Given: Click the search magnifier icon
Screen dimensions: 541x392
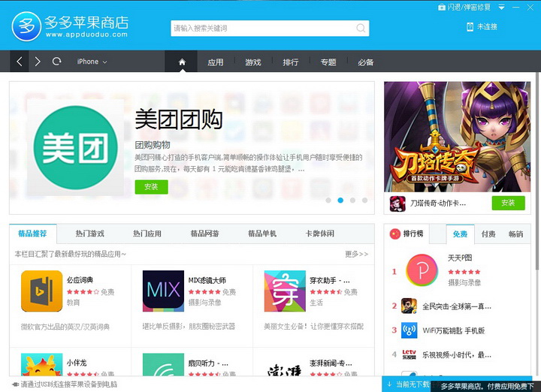Looking at the screenshot, I should 361,29.
